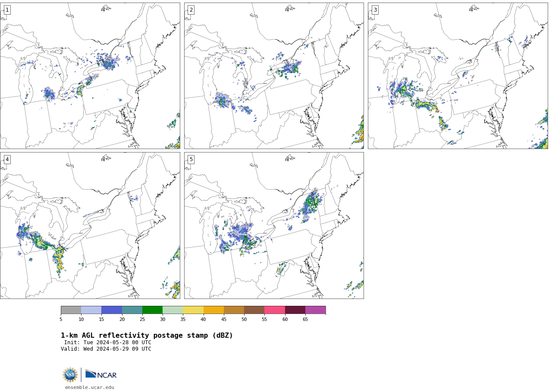Click the colorbar tick label 35
The width and height of the screenshot is (552, 392).
[x=183, y=319]
